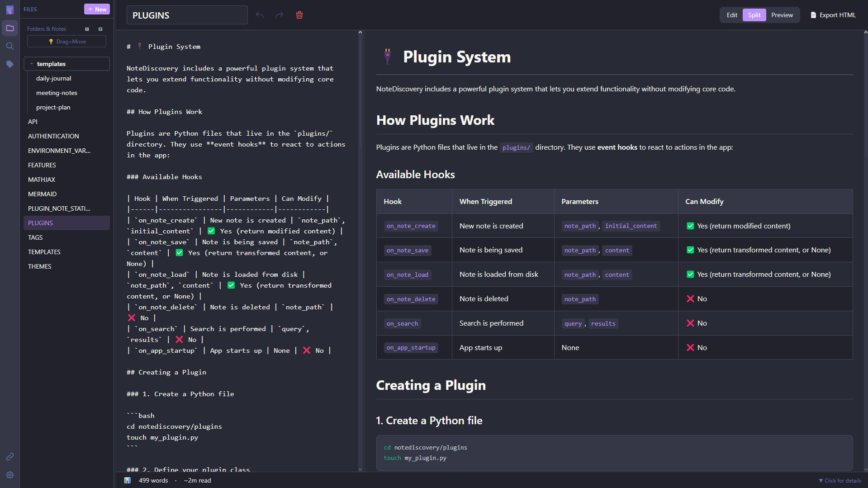Open the meeting-notes template
This screenshot has width=868, height=488.
click(57, 93)
